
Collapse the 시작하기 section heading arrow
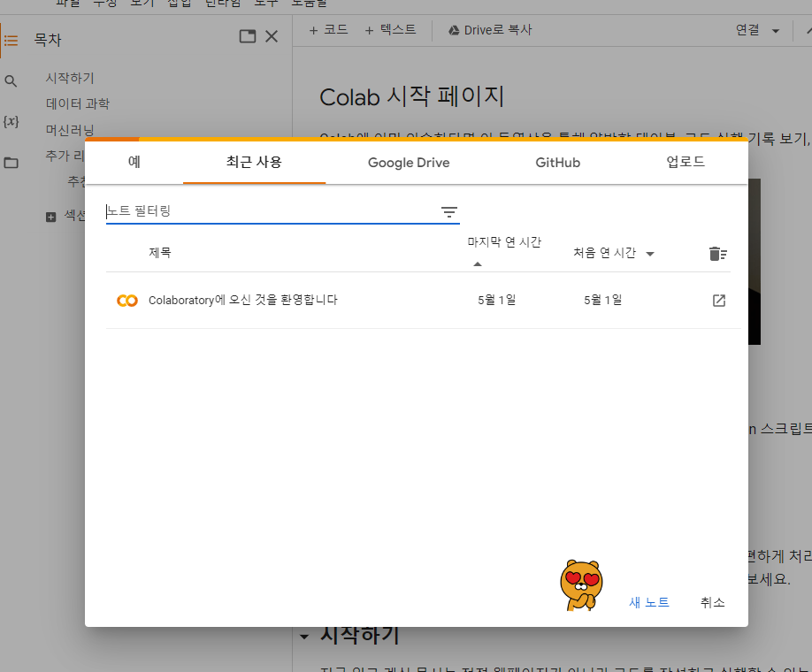(304, 637)
